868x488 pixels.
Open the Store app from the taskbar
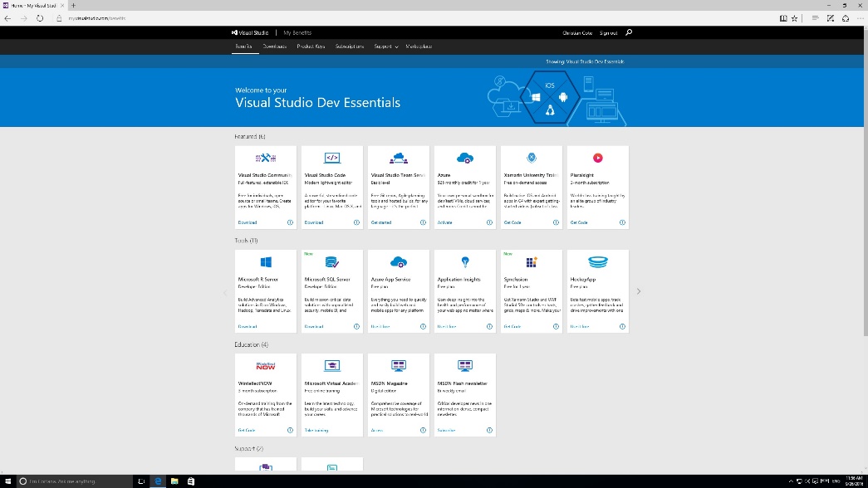coord(191,481)
